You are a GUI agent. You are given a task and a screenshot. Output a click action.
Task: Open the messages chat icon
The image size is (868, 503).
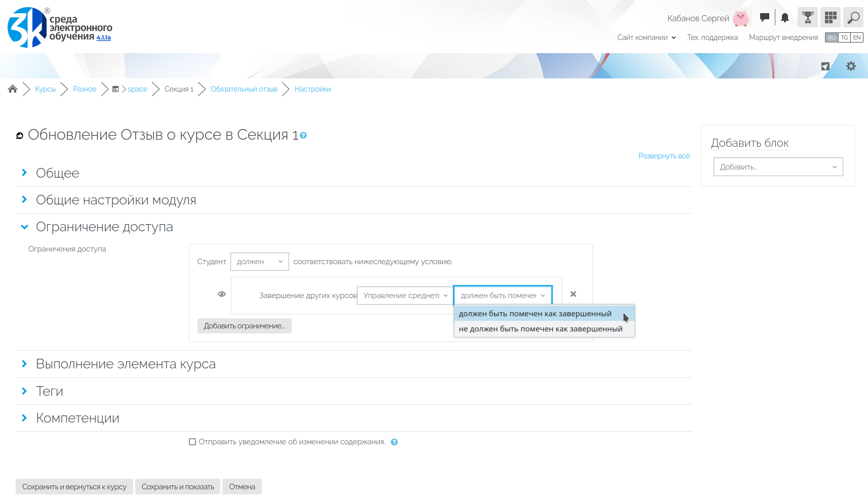(x=765, y=18)
